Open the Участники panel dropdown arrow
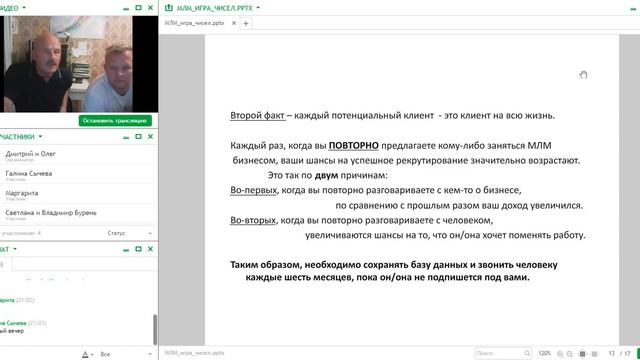 (x=40, y=136)
